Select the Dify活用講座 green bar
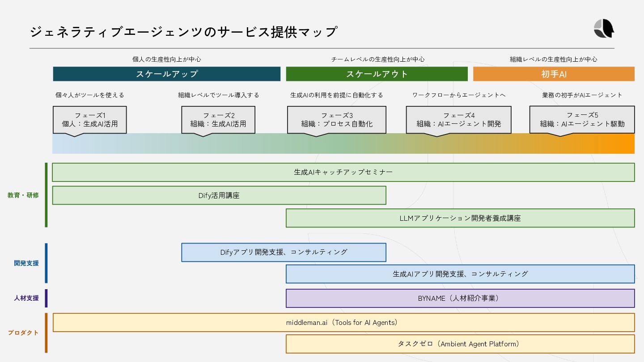Image resolution: width=644 pixels, height=362 pixels. (x=219, y=195)
